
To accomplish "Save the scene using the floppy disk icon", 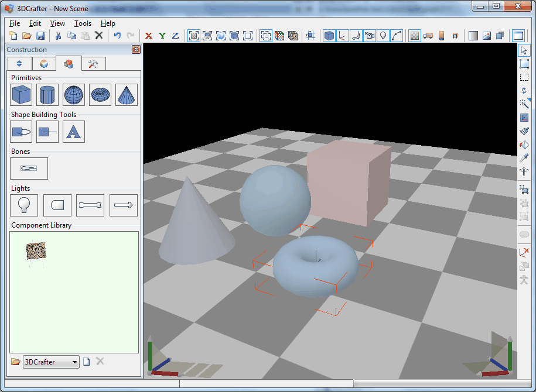I will tap(40, 36).
